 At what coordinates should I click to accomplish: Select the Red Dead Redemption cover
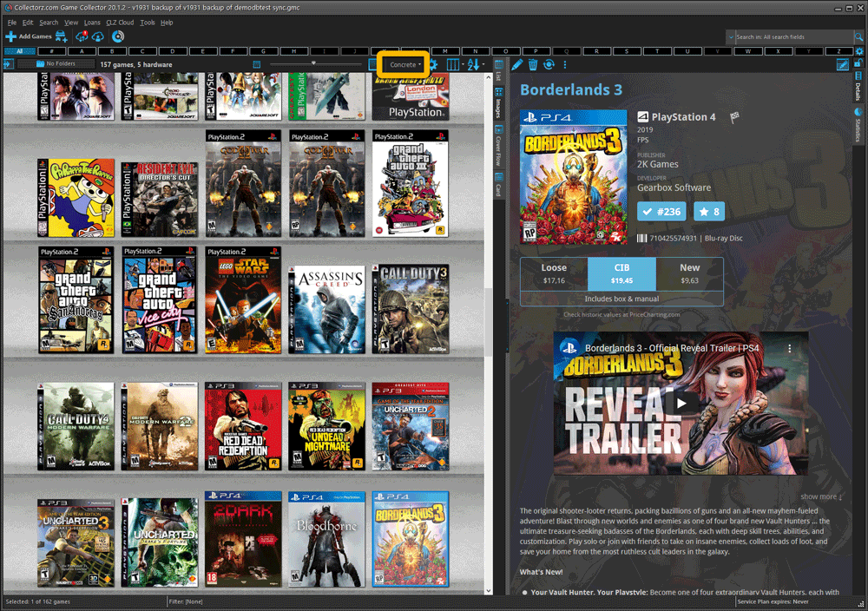pyautogui.click(x=243, y=426)
